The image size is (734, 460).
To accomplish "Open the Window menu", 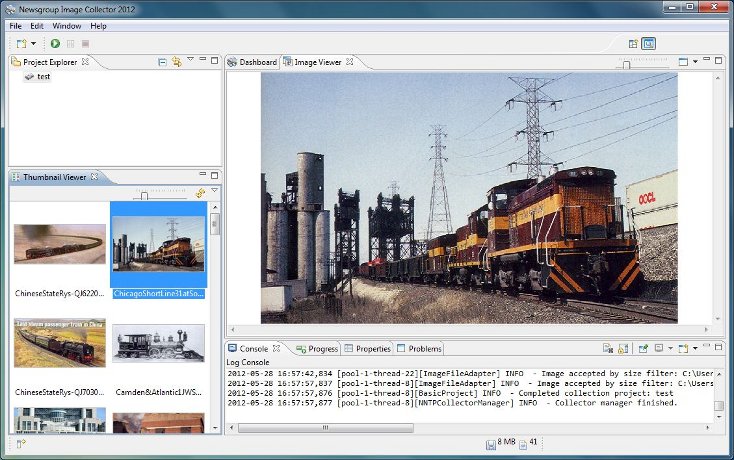I will 66,26.
